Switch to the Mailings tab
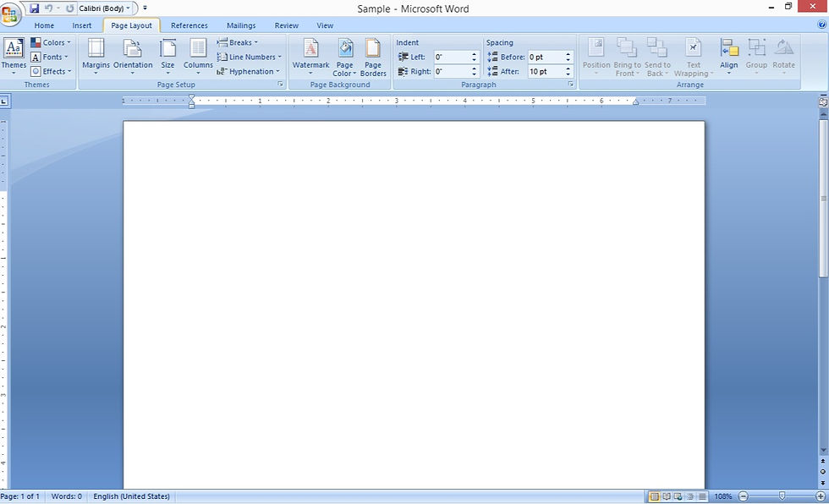829x504 pixels. [x=241, y=25]
